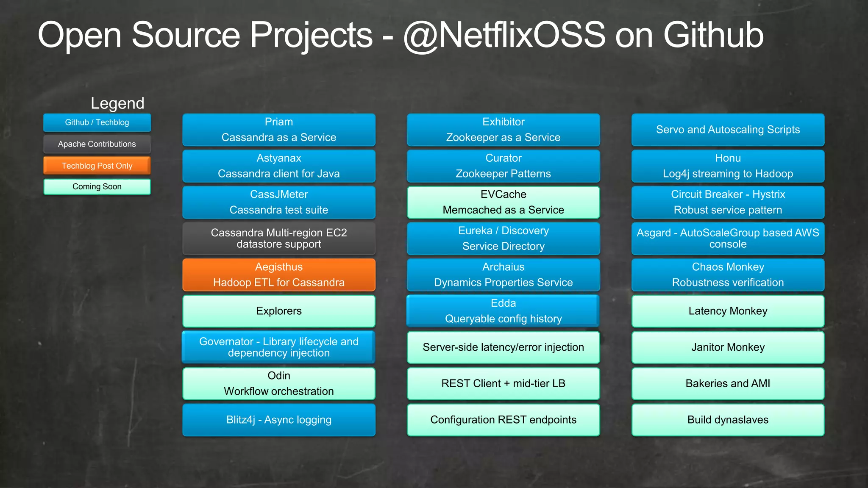The height and width of the screenshot is (488, 868).
Task: Open the Aegisthus Hadoop ETL orange box
Action: click(279, 274)
